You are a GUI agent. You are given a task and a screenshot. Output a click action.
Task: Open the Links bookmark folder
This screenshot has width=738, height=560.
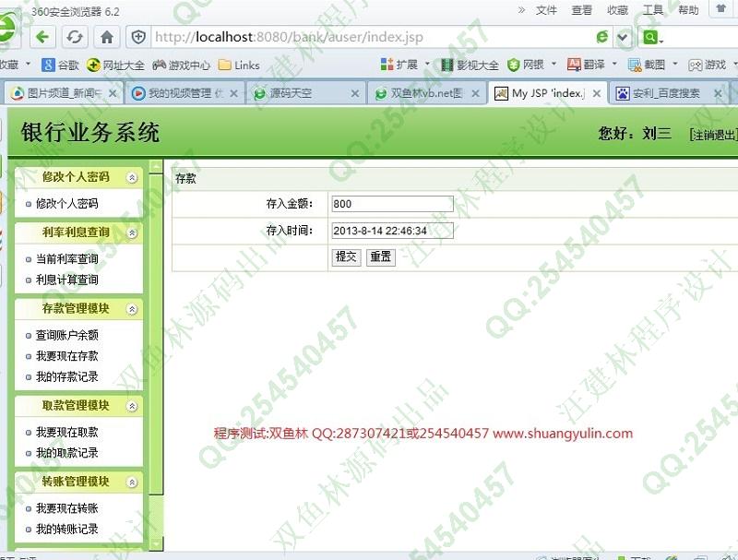pos(239,65)
